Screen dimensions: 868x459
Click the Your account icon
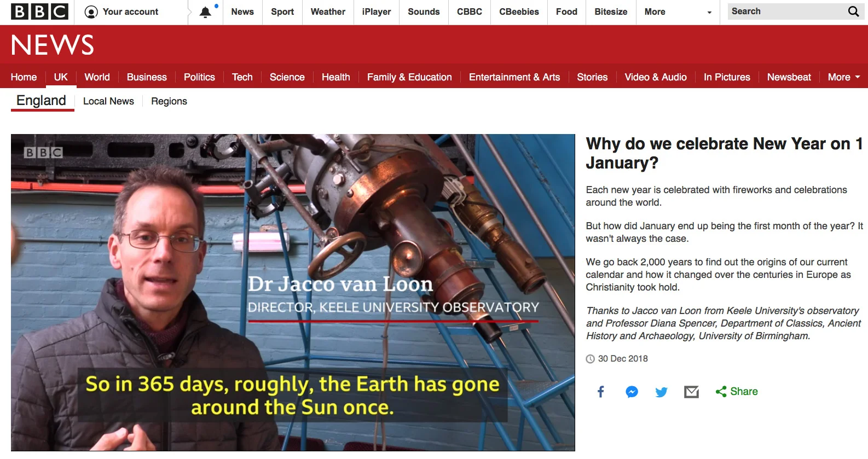pyautogui.click(x=91, y=12)
